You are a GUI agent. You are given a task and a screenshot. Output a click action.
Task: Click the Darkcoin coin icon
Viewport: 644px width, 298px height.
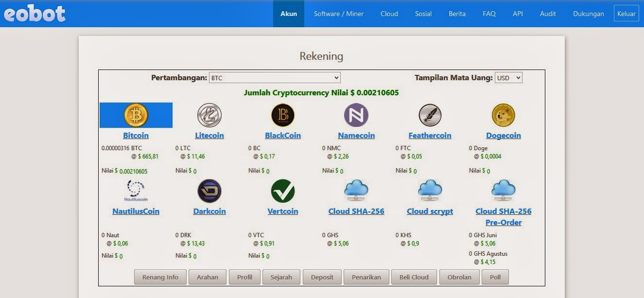point(209,191)
